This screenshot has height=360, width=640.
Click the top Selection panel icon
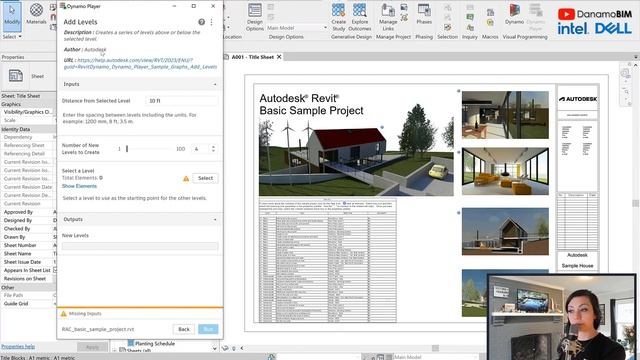448,7
